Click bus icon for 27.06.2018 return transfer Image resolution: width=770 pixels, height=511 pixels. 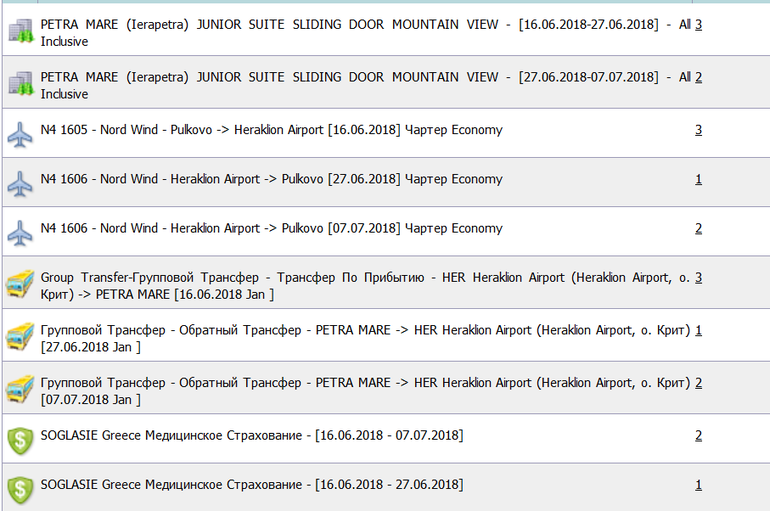(20, 338)
